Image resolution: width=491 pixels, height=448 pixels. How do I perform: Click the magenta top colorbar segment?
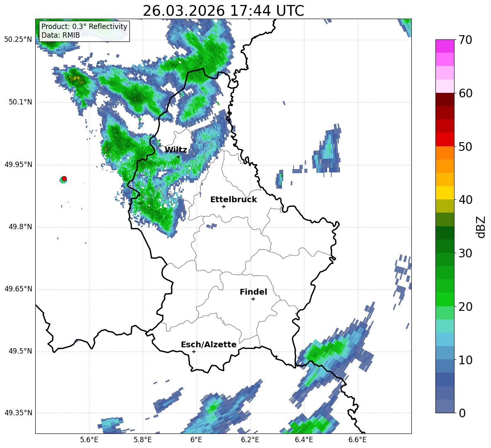point(445,46)
